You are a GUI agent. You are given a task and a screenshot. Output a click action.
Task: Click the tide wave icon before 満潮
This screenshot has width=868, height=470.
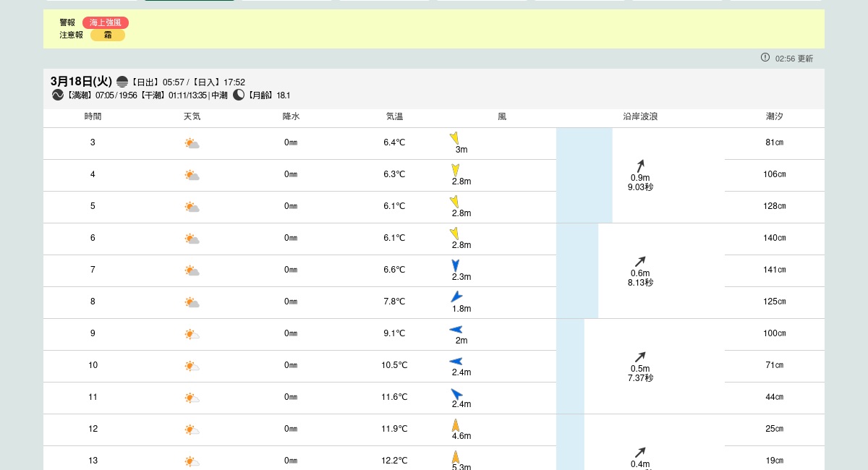[x=58, y=95]
